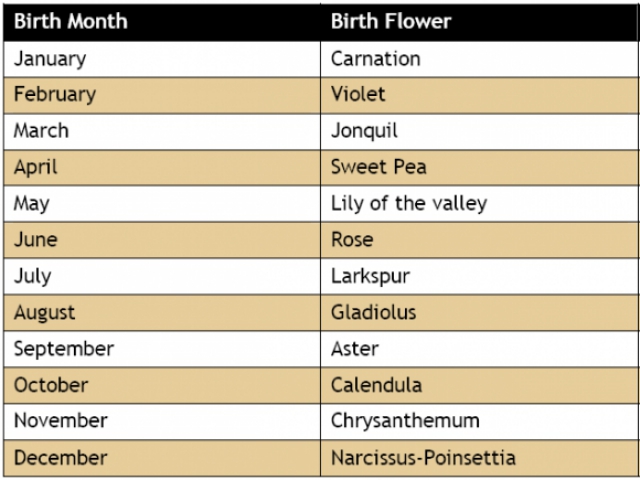Click the Lily of the valley cell
This screenshot has width=640, height=480.
(479, 203)
